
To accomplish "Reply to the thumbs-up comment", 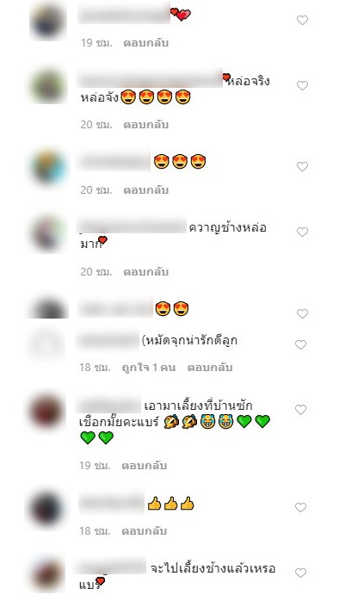I will click(x=145, y=530).
